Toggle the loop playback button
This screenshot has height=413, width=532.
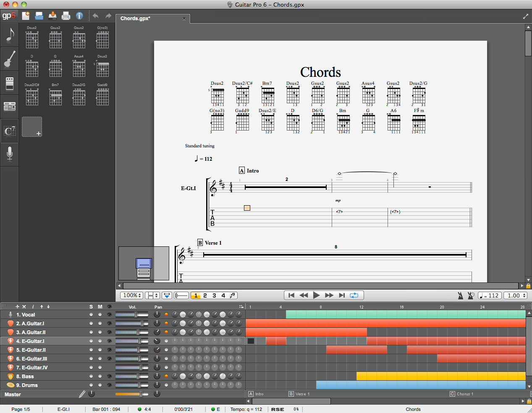354,295
